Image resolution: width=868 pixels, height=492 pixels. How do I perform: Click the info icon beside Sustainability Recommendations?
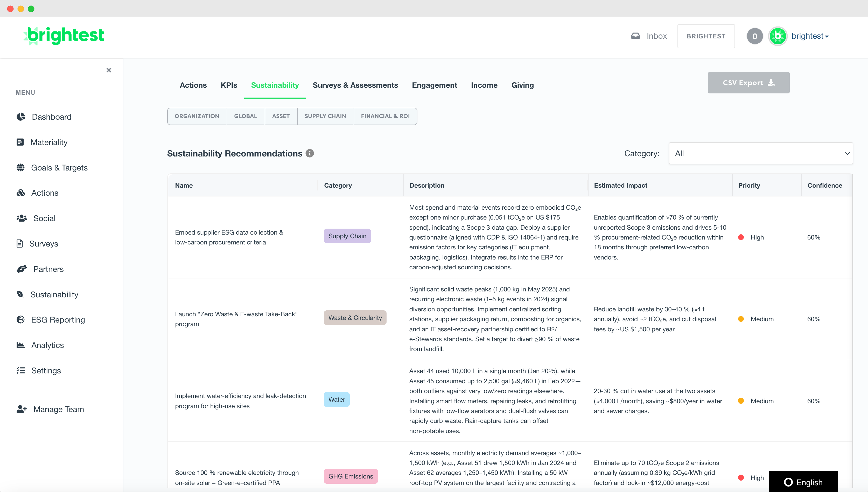click(x=310, y=153)
